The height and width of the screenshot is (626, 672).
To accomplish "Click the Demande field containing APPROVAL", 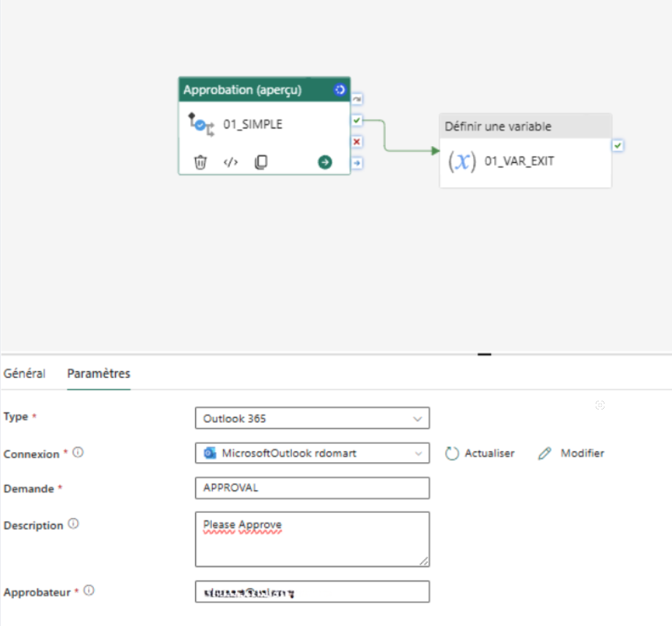I will point(313,488).
